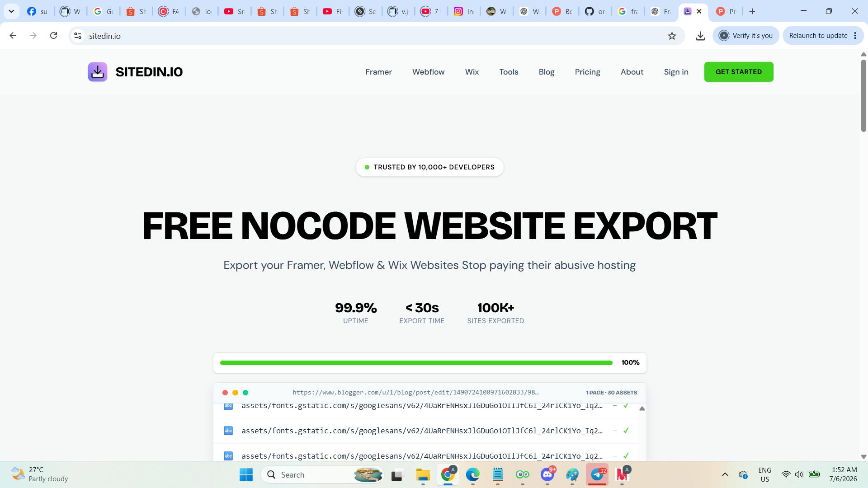Image resolution: width=868 pixels, height=488 pixels.
Task: Switch to the 'Pr' tab
Action: coord(726,11)
